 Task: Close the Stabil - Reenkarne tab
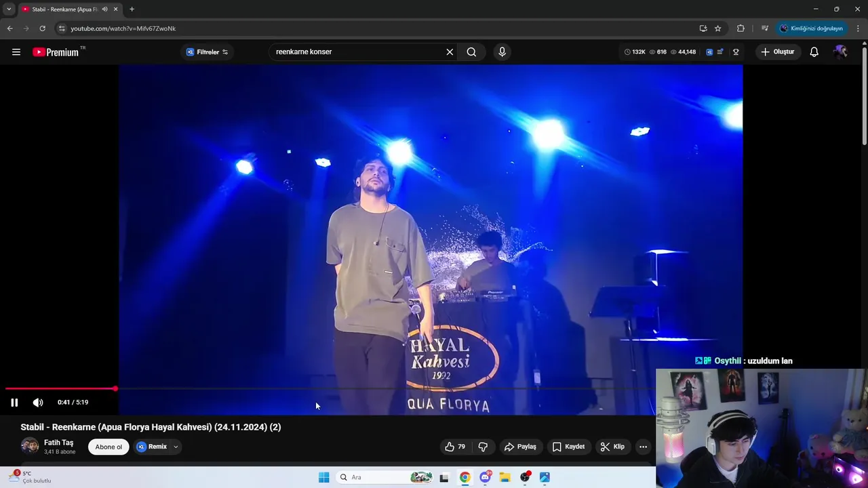tap(116, 9)
